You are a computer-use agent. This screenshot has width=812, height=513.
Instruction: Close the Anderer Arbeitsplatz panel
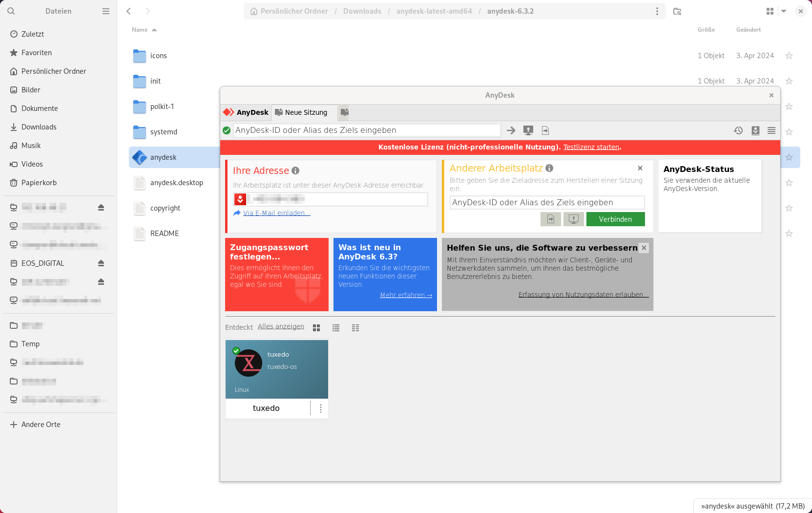tap(640, 168)
